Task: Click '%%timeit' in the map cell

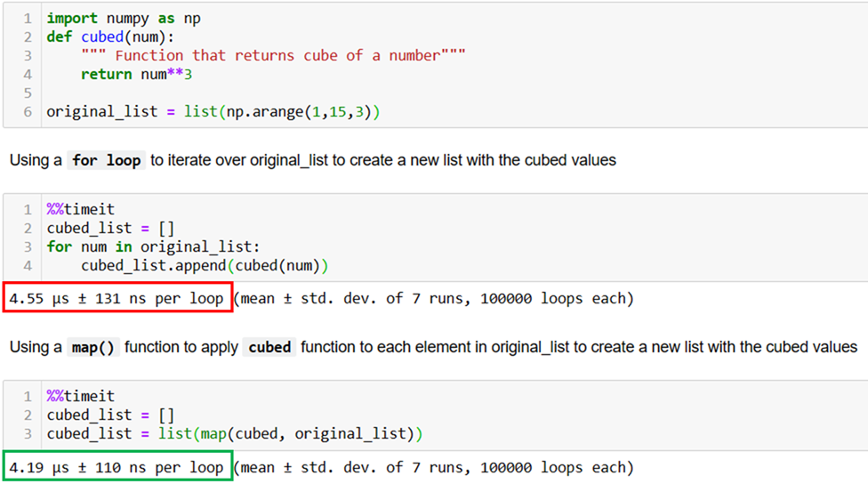Action: pyautogui.click(x=81, y=397)
